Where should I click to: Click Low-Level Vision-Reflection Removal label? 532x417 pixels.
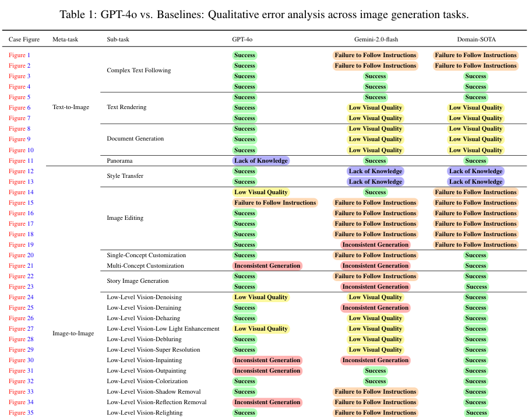click(157, 402)
